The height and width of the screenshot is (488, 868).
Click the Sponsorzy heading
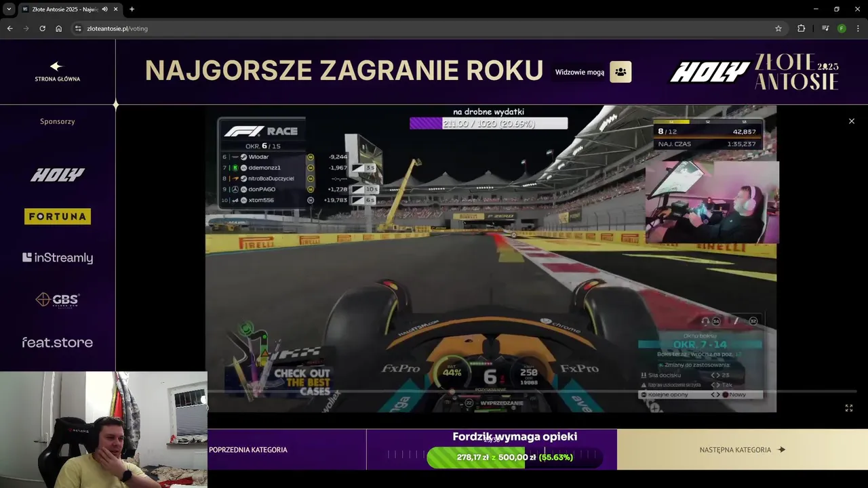coord(57,121)
